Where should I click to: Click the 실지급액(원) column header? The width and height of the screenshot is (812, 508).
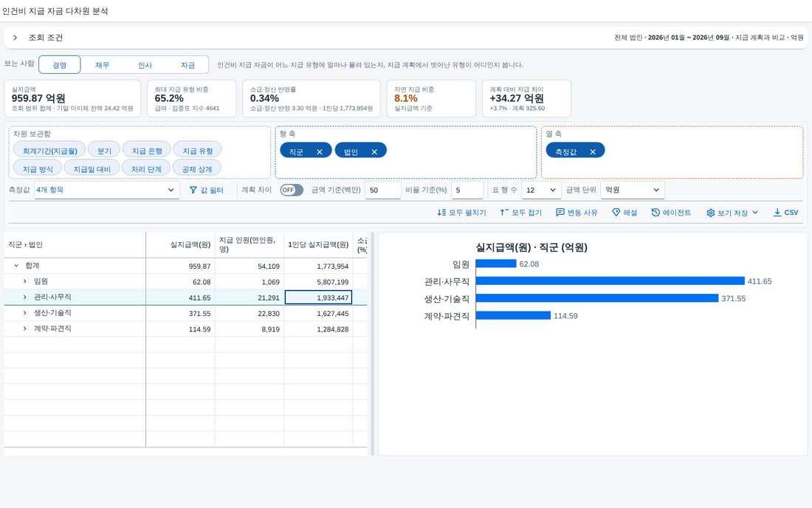pos(180,244)
